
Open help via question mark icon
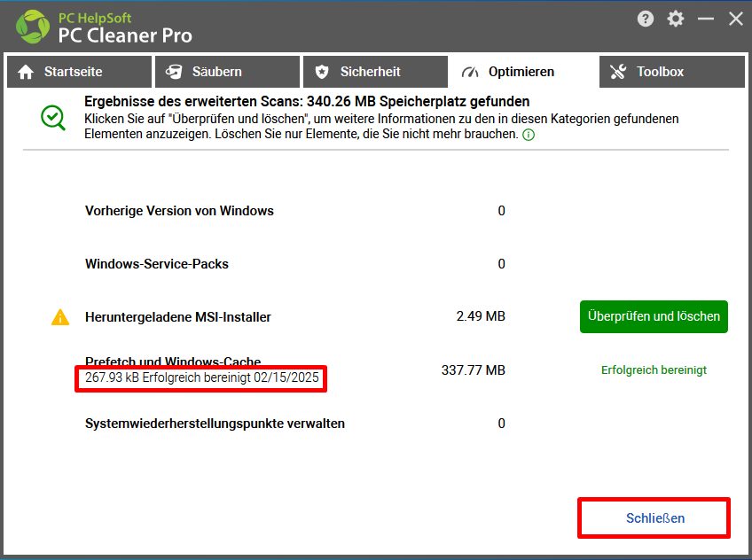click(646, 19)
